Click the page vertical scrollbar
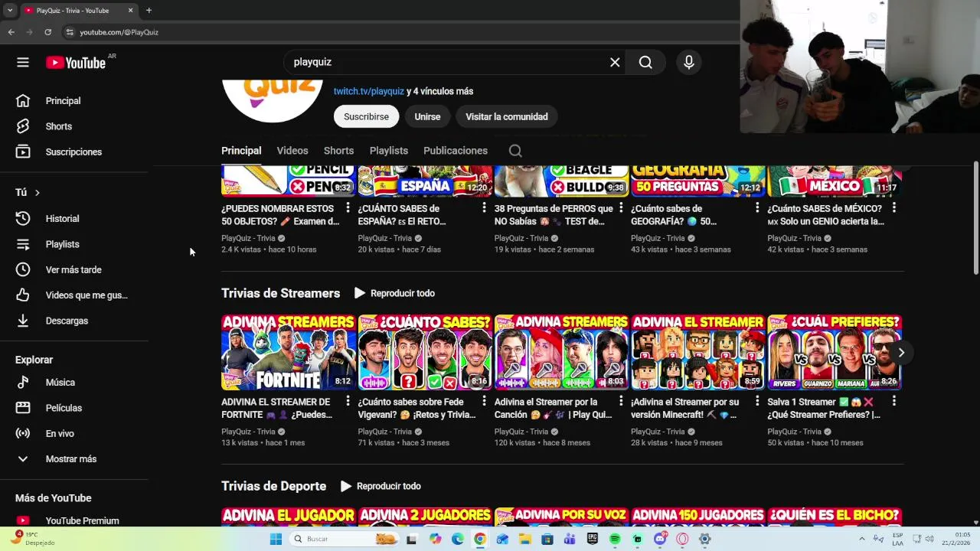Viewport: 980px width, 551px height. (975, 218)
